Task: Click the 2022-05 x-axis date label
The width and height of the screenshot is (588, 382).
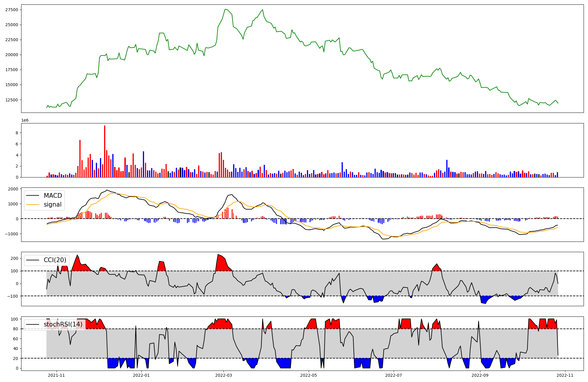Action: coord(309,375)
